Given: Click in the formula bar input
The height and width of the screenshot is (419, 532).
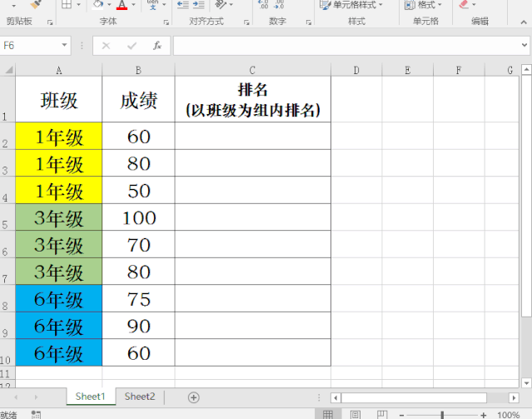Looking at the screenshot, I should (x=346, y=46).
